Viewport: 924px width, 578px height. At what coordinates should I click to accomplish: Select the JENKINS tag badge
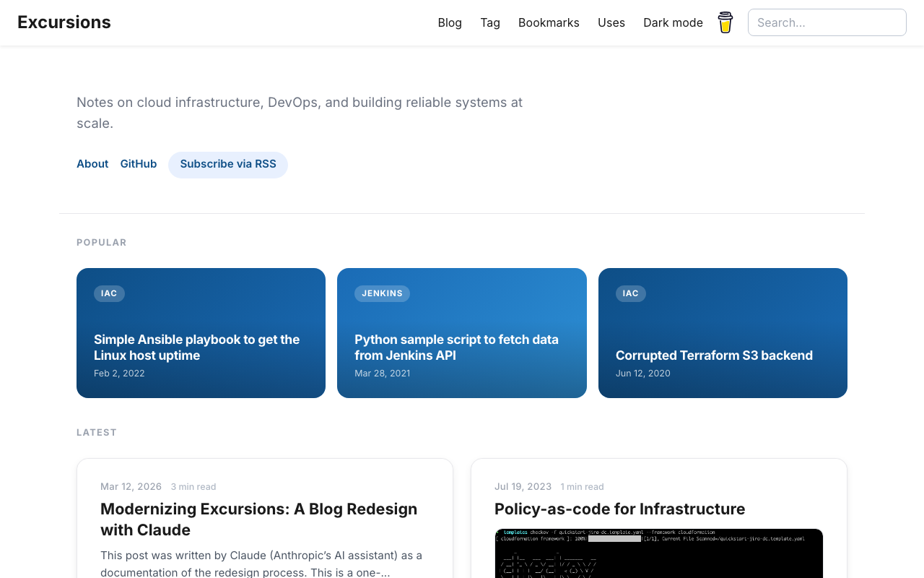coord(382,293)
